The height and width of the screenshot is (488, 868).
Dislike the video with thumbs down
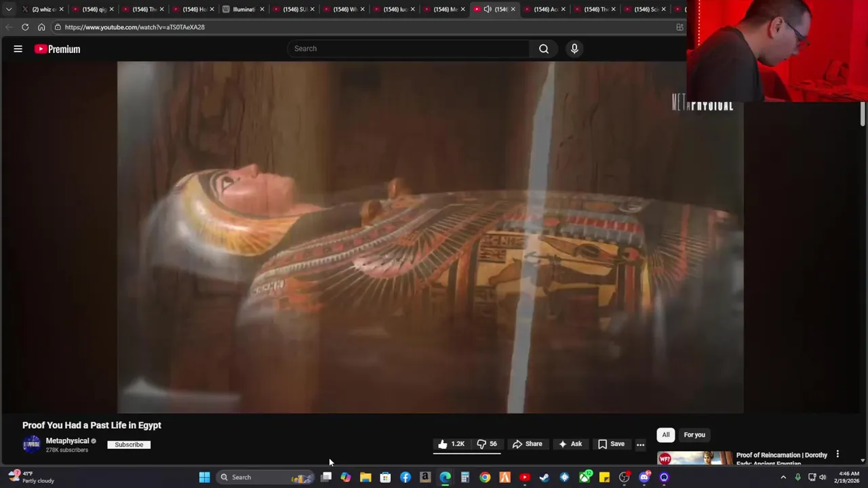[x=487, y=444]
